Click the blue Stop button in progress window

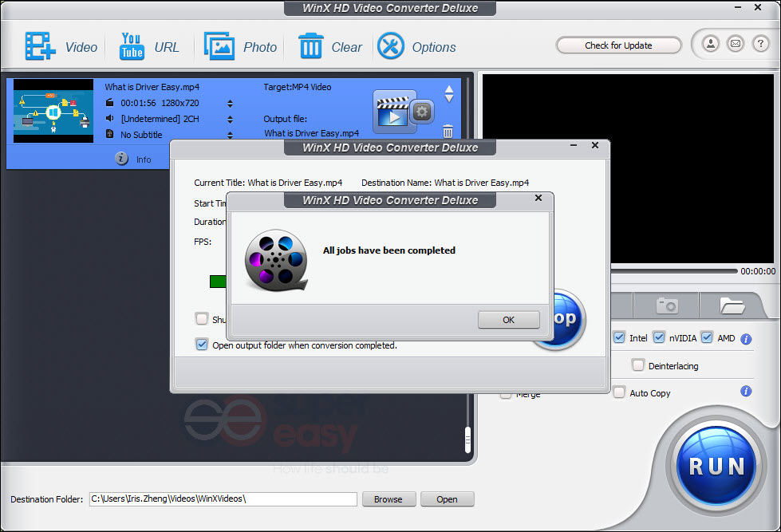[567, 319]
